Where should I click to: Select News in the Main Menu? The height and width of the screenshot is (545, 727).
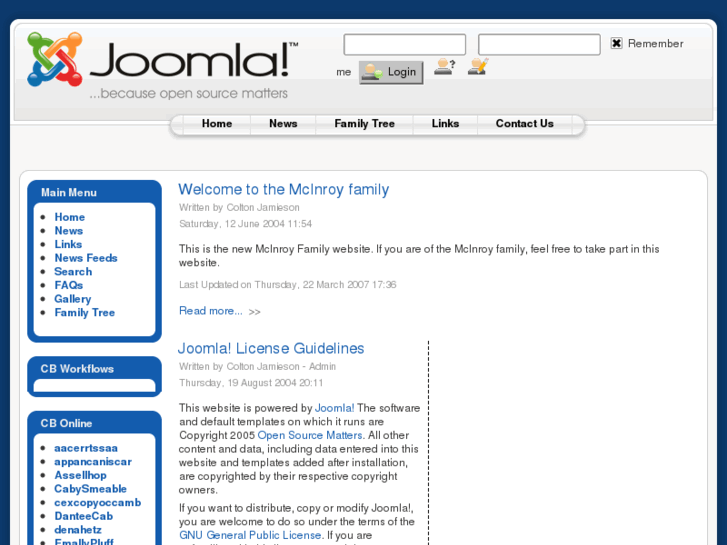(x=69, y=231)
